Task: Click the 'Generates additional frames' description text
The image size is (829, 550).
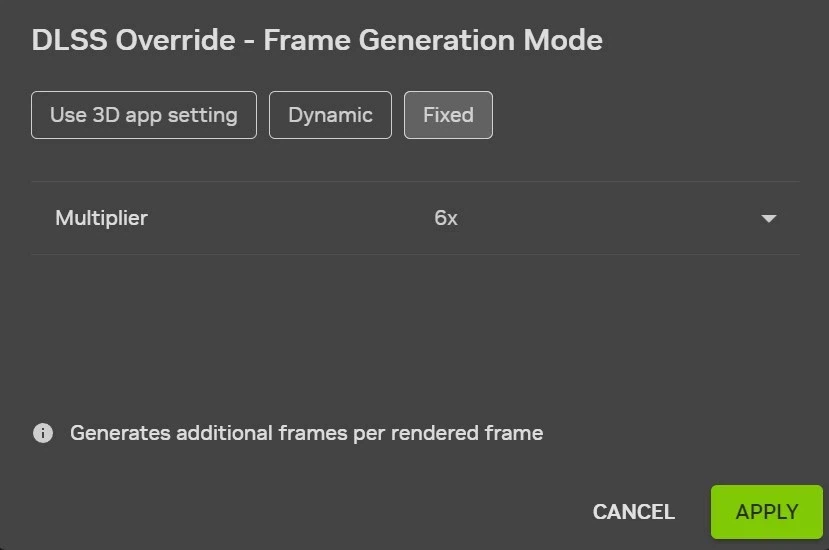Action: coord(306,433)
